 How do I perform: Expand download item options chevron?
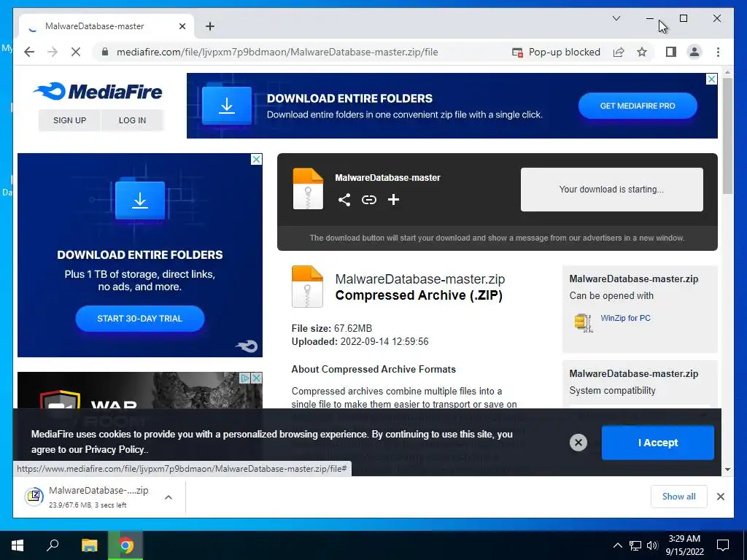(169, 497)
